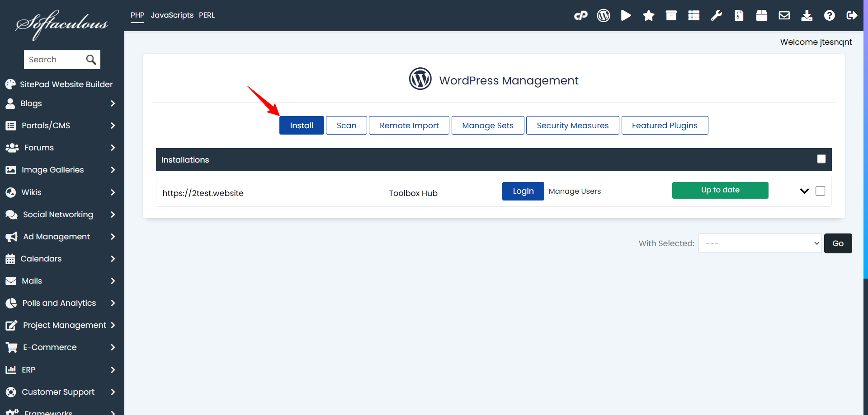
Task: Expand the Portals/CMS category arrow
Action: [113, 126]
